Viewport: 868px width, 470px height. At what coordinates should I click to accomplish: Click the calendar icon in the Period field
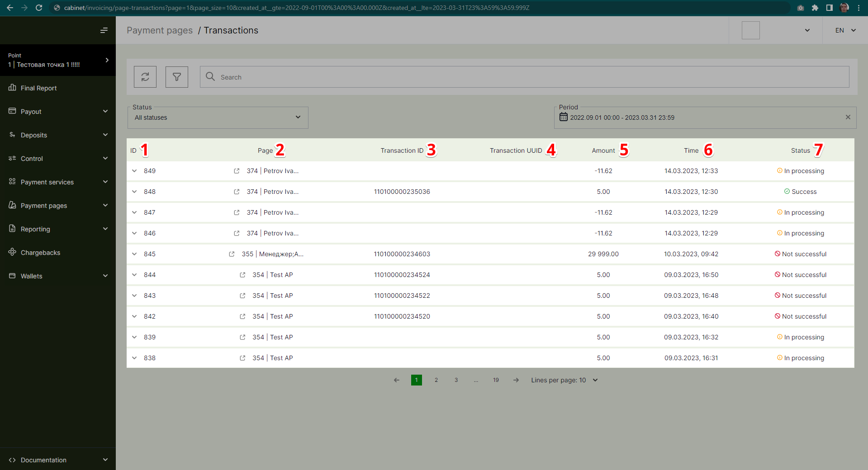pyautogui.click(x=563, y=117)
